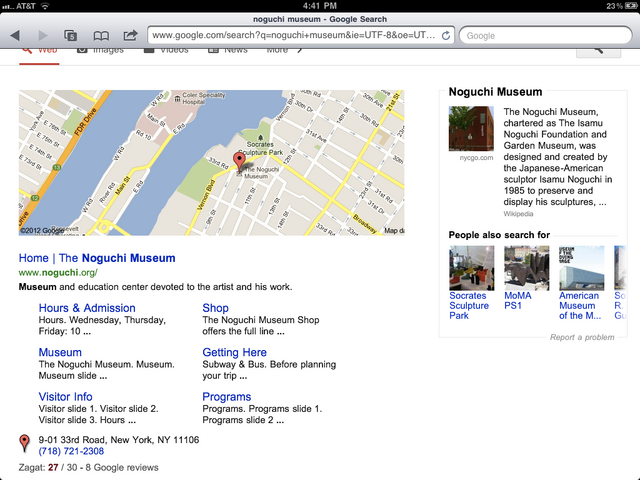The width and height of the screenshot is (640, 480).
Task: Open the bookmarks book icon
Action: pos(101,36)
